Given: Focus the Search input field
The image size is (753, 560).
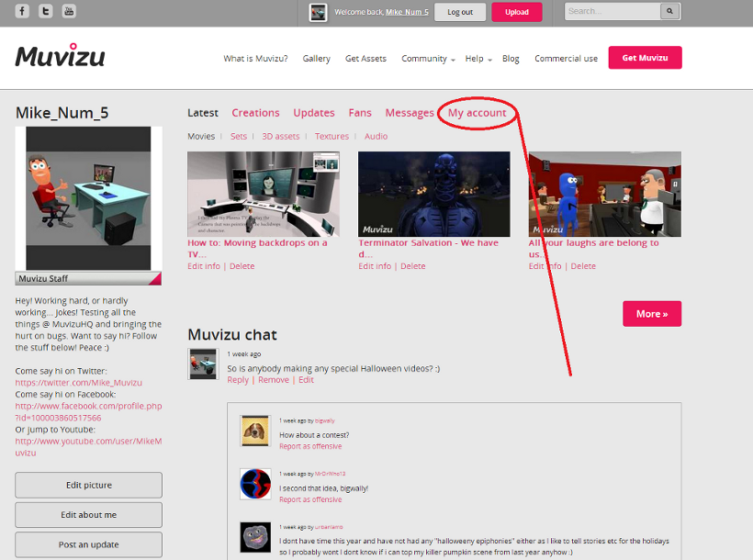Looking at the screenshot, I should (x=613, y=11).
